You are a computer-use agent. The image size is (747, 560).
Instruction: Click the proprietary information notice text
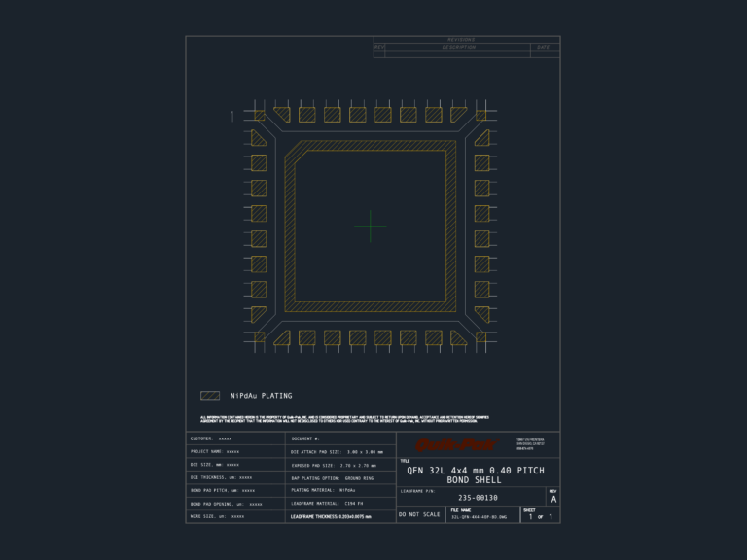pyautogui.click(x=344, y=419)
